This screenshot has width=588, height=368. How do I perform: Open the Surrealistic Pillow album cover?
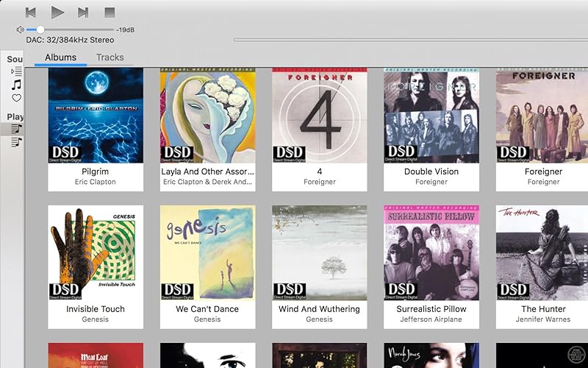click(431, 252)
